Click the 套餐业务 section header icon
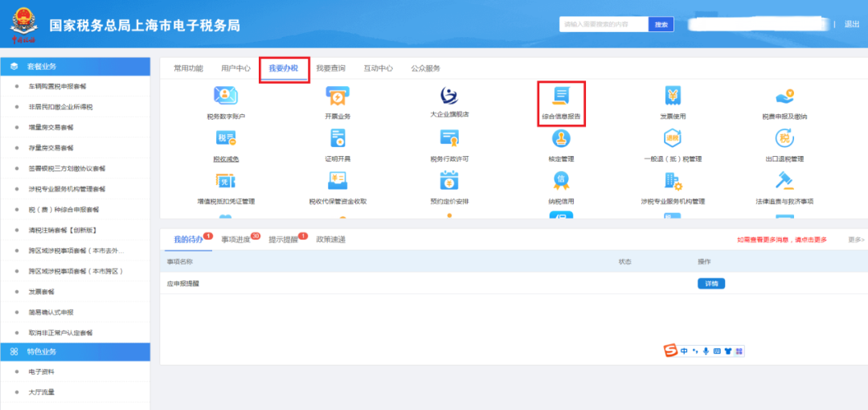 (14, 67)
